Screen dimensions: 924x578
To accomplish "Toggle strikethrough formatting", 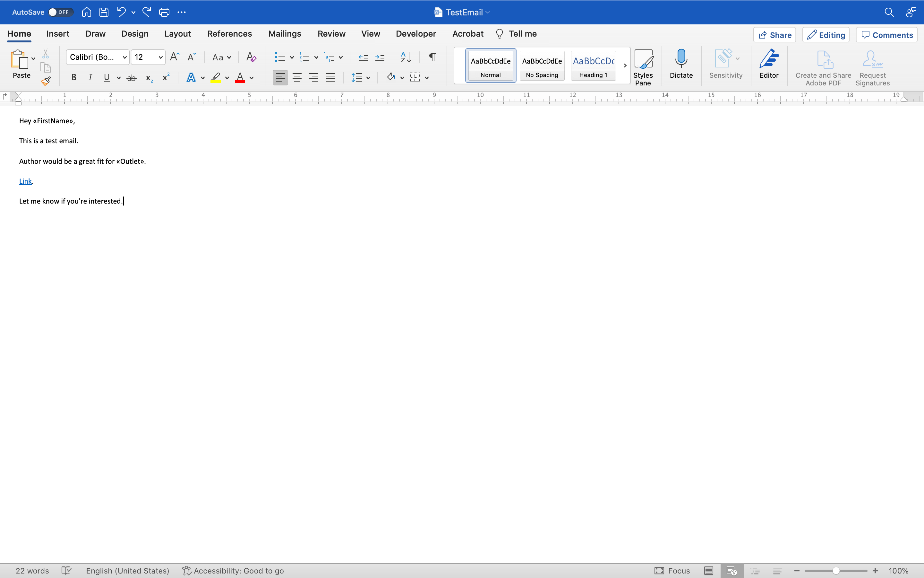I will point(131,78).
